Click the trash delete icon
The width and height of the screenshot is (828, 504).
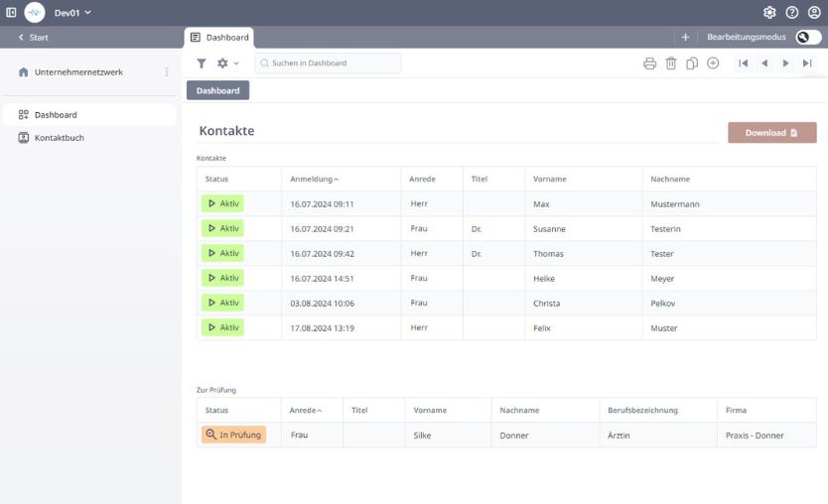point(671,63)
